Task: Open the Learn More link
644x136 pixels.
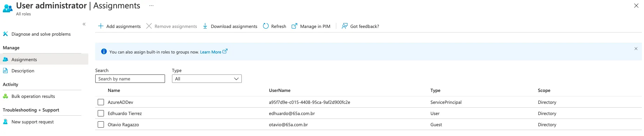Action: [211, 52]
